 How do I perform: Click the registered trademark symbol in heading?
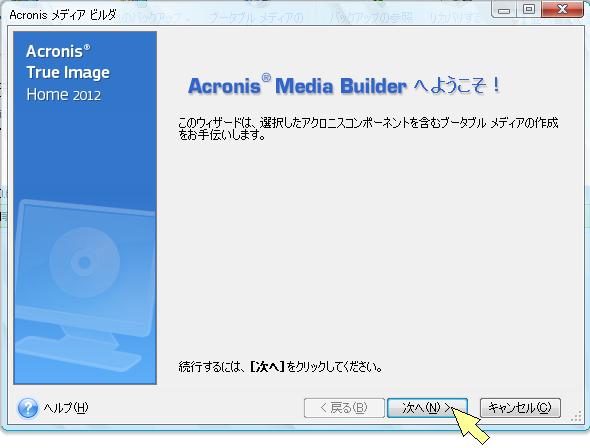click(266, 78)
